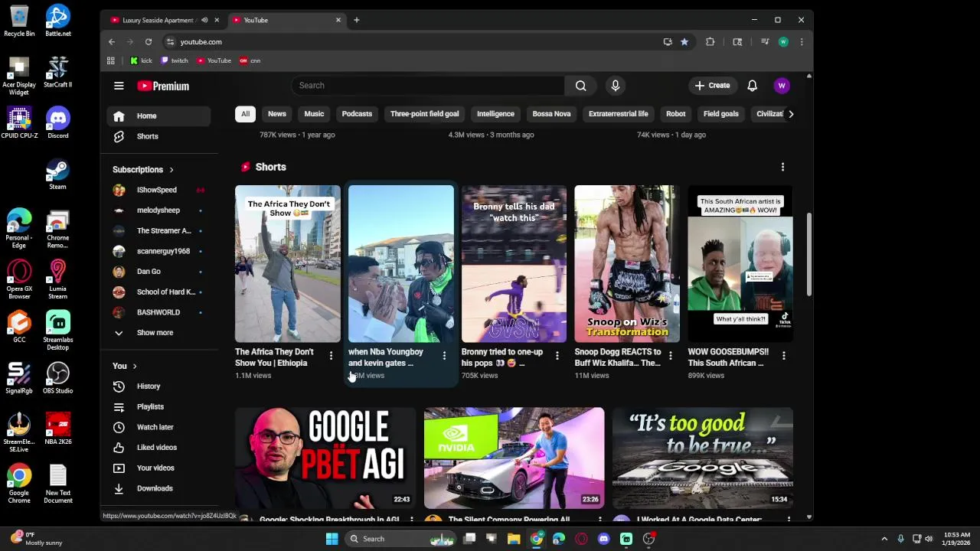Play the GOOGLE AGI video thumbnail
The height and width of the screenshot is (551, 980).
pos(325,458)
